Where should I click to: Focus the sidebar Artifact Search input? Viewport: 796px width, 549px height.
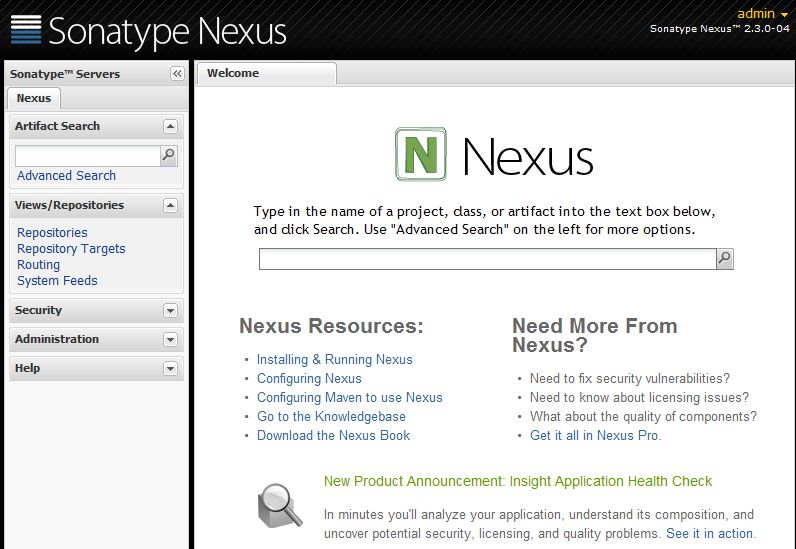click(88, 156)
